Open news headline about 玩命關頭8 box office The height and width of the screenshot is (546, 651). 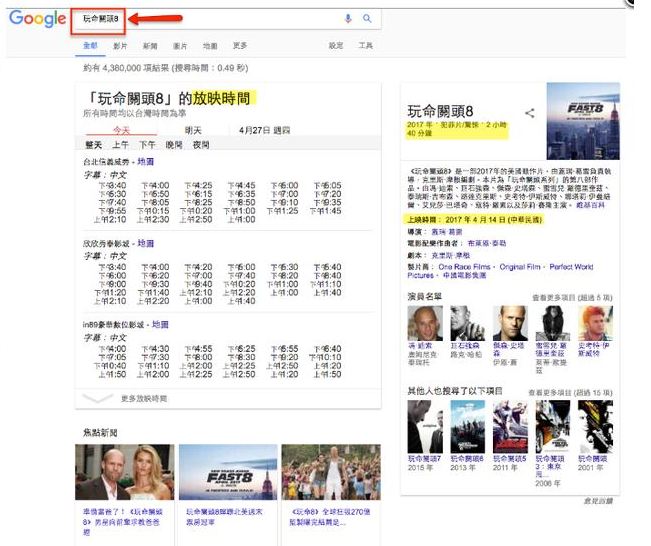pos(224,517)
